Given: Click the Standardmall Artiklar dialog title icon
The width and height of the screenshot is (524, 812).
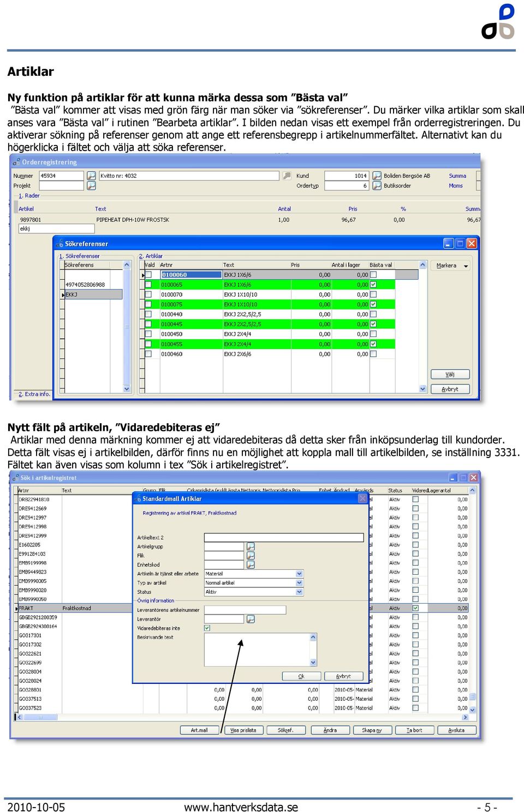Looking at the screenshot, I should tap(138, 498).
